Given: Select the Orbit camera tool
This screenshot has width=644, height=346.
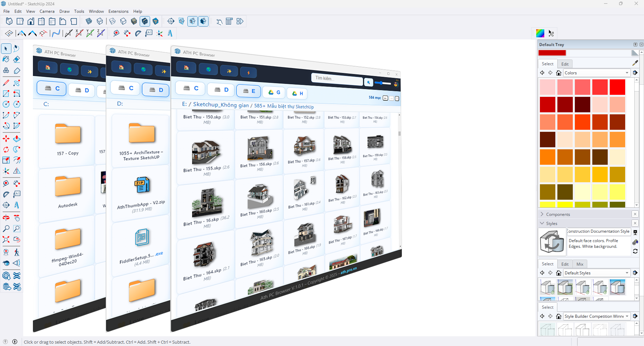Looking at the screenshot, I should pyautogui.click(x=6, y=218).
